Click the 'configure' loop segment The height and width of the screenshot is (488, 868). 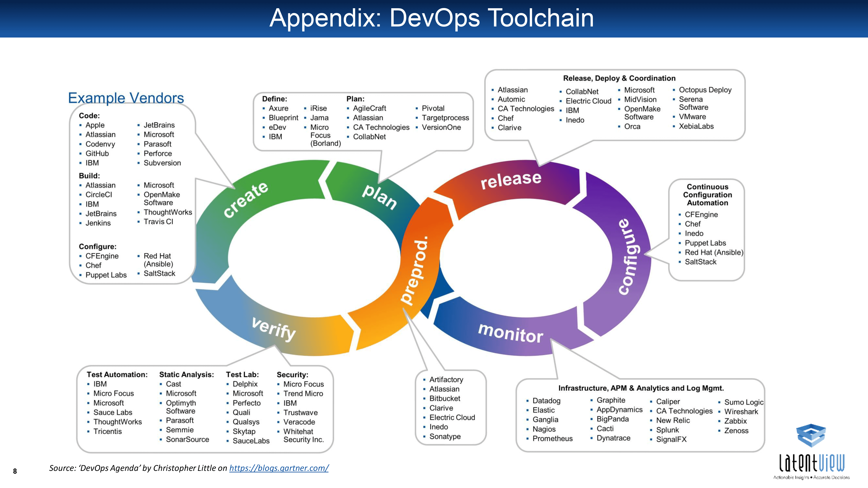click(629, 257)
